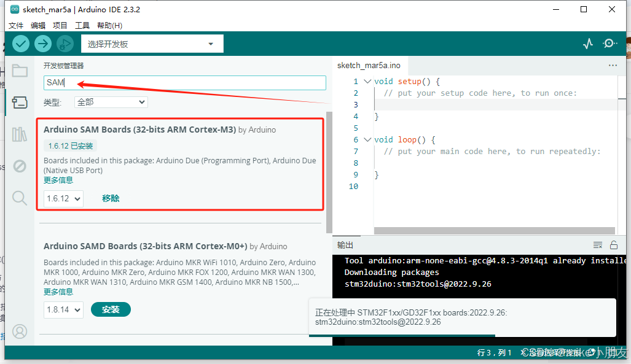Click the Verify sketch checkmark button
The height and width of the screenshot is (364, 631).
[x=20, y=44]
